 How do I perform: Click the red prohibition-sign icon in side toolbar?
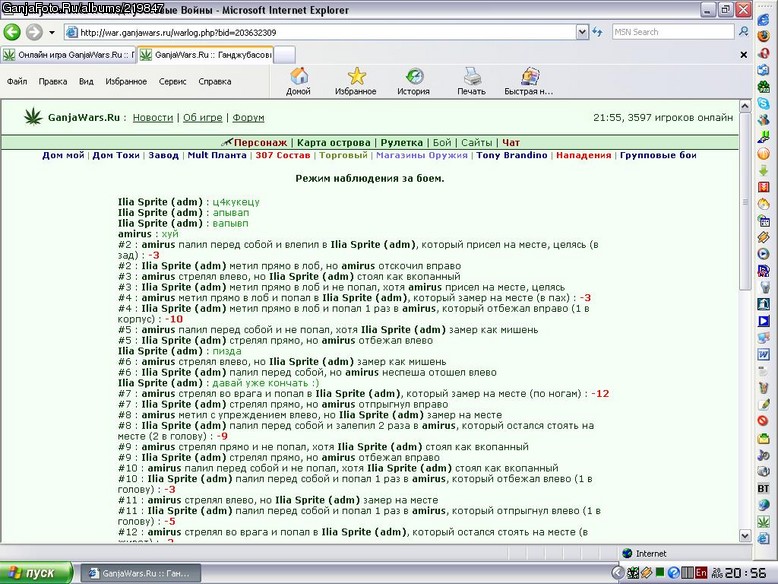(764, 421)
